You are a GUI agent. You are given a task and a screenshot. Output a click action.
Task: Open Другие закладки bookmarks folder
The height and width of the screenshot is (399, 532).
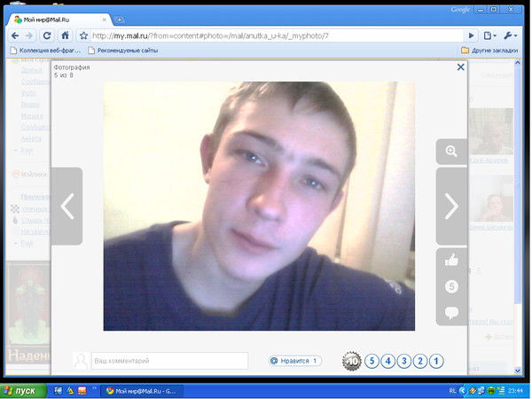(491, 51)
